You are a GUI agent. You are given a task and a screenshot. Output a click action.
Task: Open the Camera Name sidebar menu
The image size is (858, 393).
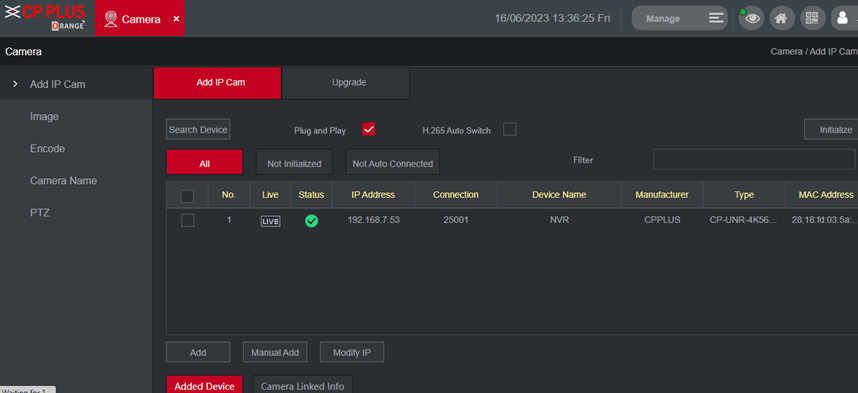pyautogui.click(x=63, y=181)
